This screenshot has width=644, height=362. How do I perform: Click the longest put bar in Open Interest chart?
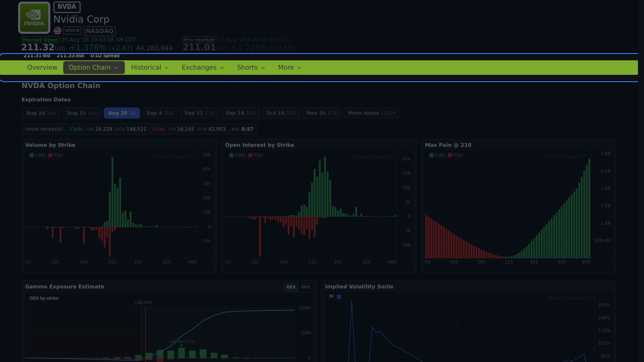point(260,236)
